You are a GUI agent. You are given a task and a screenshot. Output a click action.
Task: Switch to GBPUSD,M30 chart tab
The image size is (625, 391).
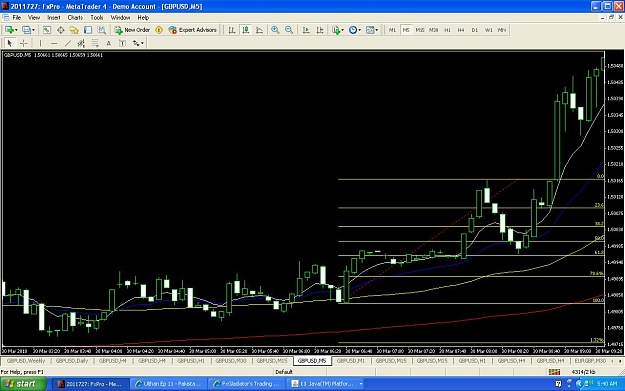point(231,361)
